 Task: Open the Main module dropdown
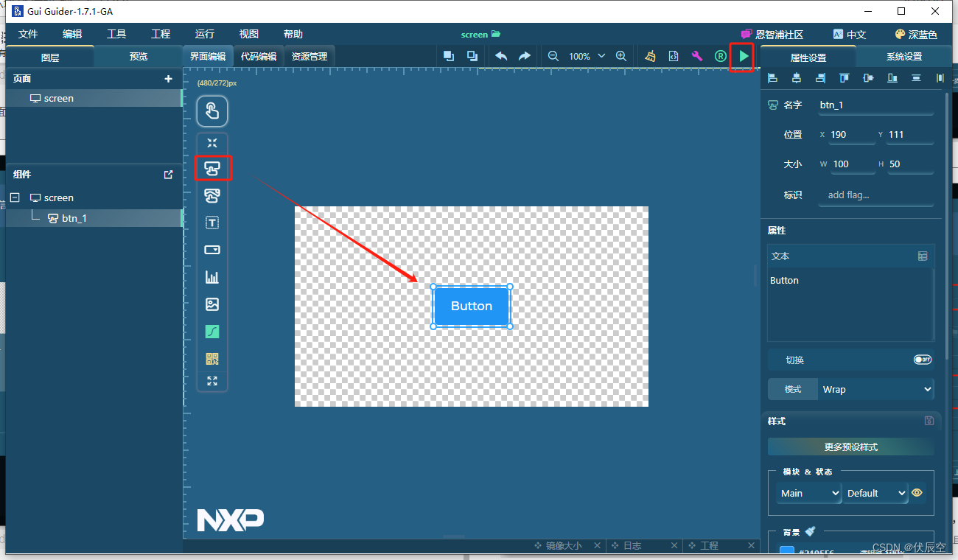click(809, 493)
